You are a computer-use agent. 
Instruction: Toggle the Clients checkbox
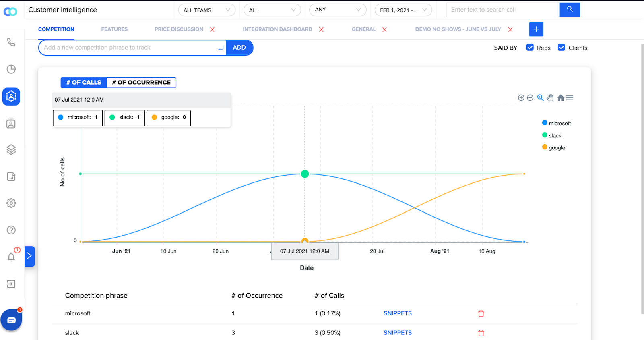pos(561,48)
